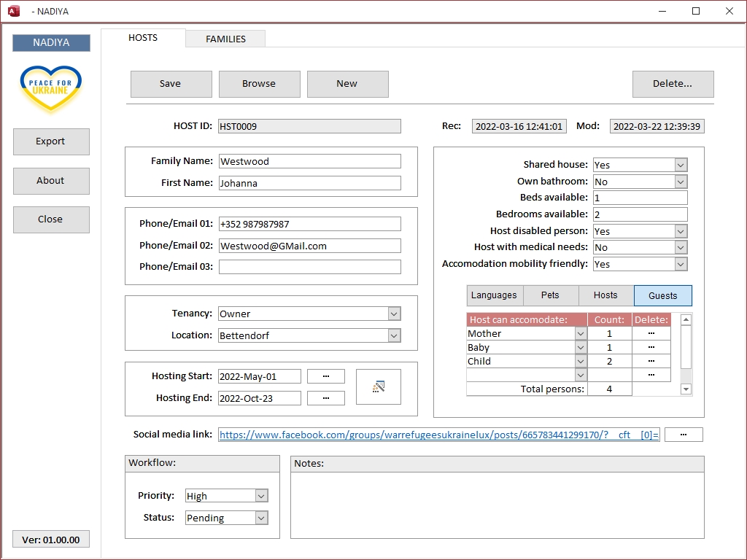The width and height of the screenshot is (747, 560).
Task: Click the empty Phone/Email 03 field
Action: tap(309, 267)
